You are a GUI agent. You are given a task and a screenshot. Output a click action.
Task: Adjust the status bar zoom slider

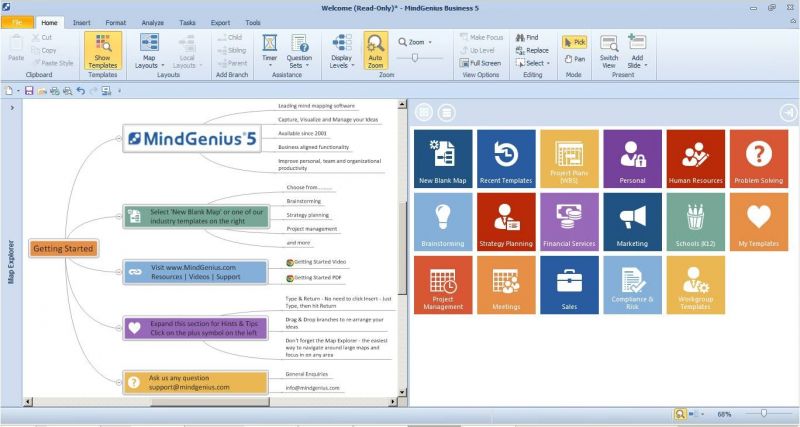(764, 414)
